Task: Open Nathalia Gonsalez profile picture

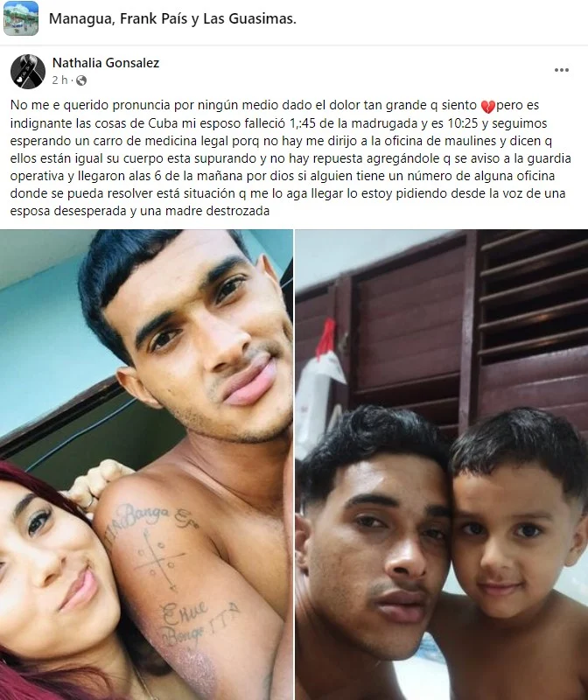Action: pos(28,72)
